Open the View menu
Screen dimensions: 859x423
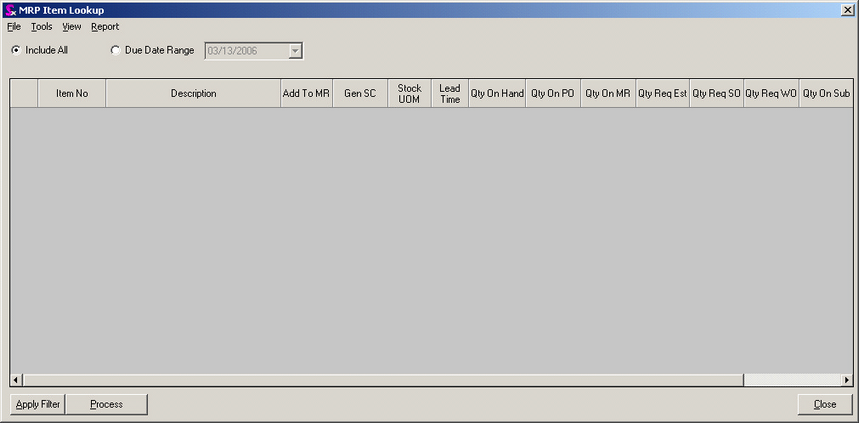tap(72, 27)
